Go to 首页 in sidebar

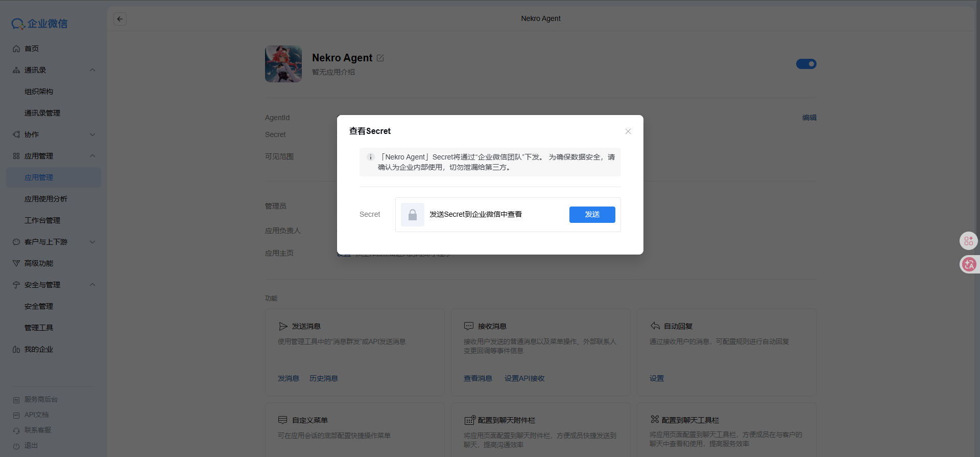[x=32, y=49]
